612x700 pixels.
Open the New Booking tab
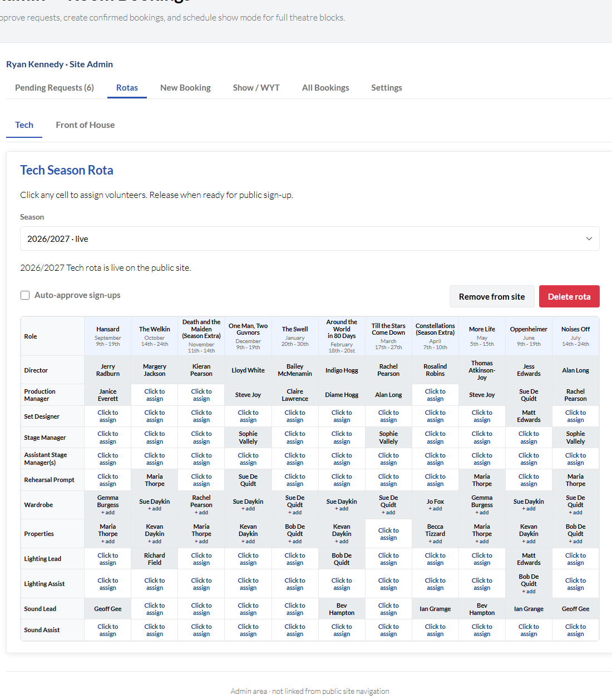[185, 88]
